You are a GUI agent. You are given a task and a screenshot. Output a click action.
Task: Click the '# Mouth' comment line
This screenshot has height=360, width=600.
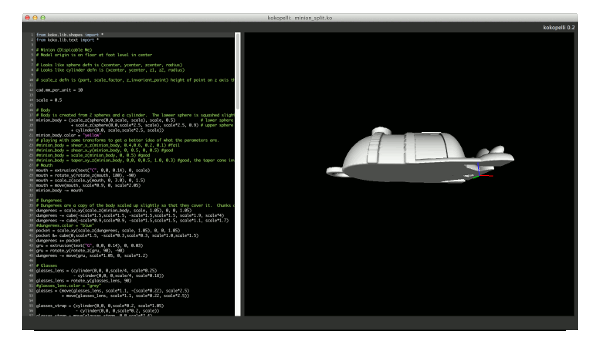[44, 165]
